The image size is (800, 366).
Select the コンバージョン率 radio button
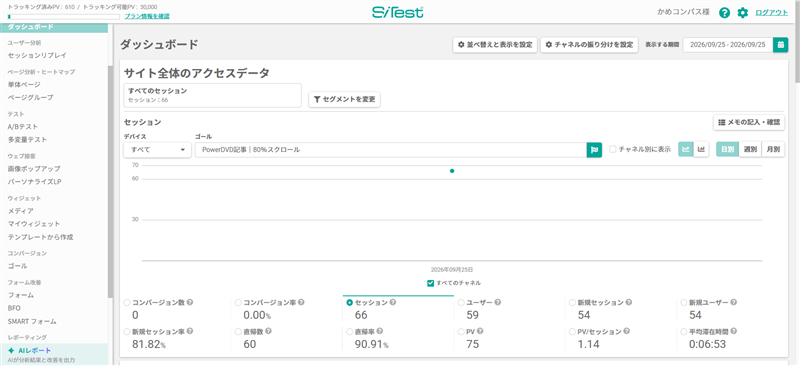238,302
